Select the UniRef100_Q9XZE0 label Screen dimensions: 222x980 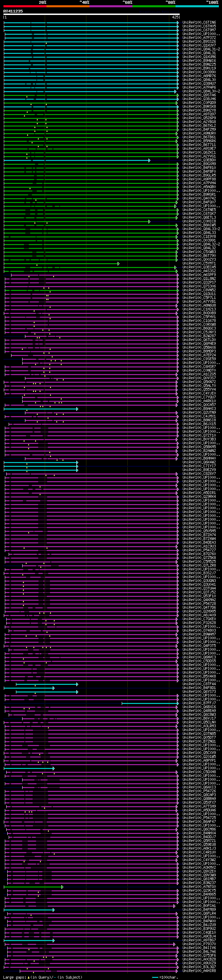(x=199, y=871)
